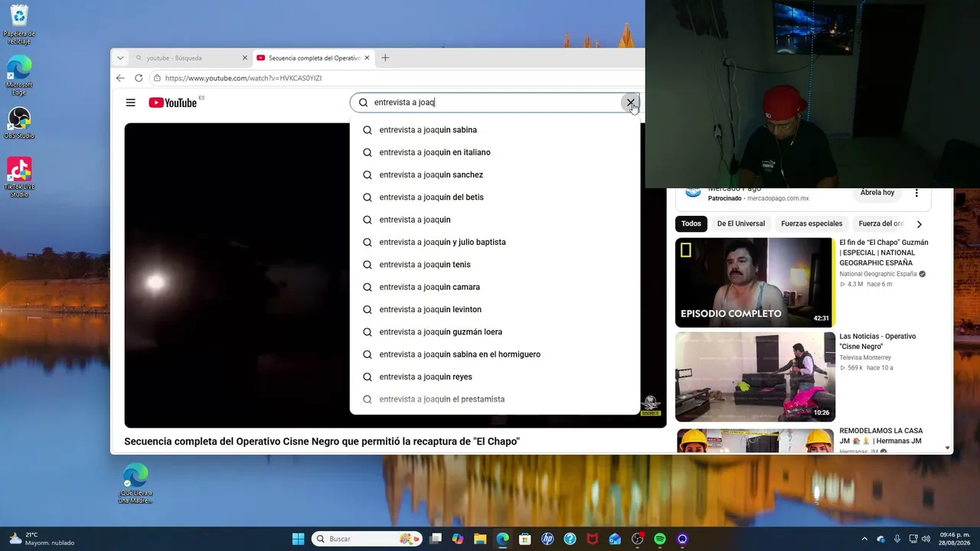This screenshot has height=551, width=980.
Task: Open the 'REMODELAMOS LA CASA JM' video title
Action: click(x=880, y=435)
